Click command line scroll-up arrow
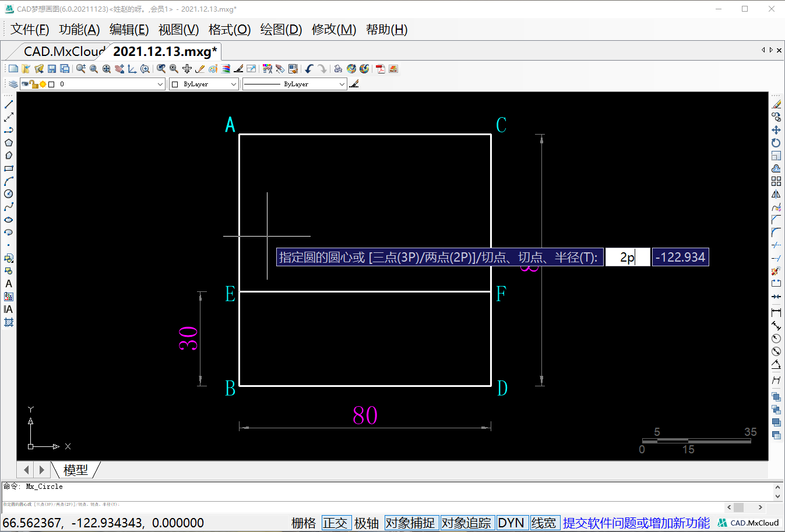The width and height of the screenshot is (785, 532). [x=777, y=487]
